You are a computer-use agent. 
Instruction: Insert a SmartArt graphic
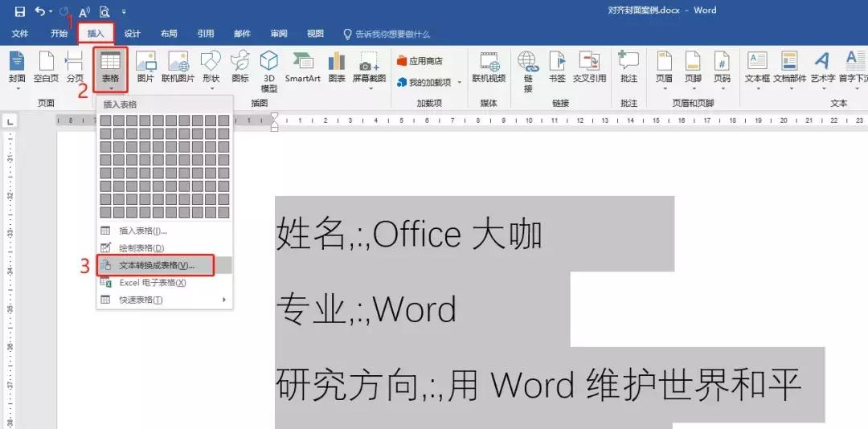[x=303, y=67]
